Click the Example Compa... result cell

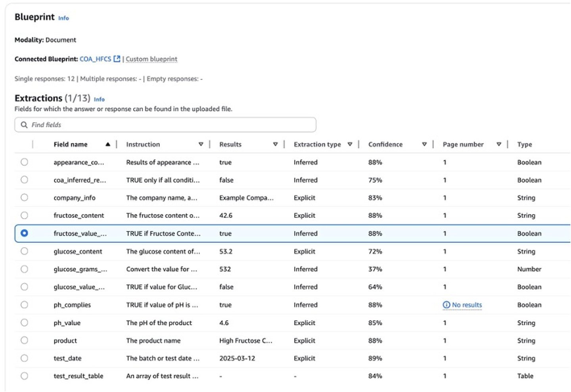coord(246,198)
